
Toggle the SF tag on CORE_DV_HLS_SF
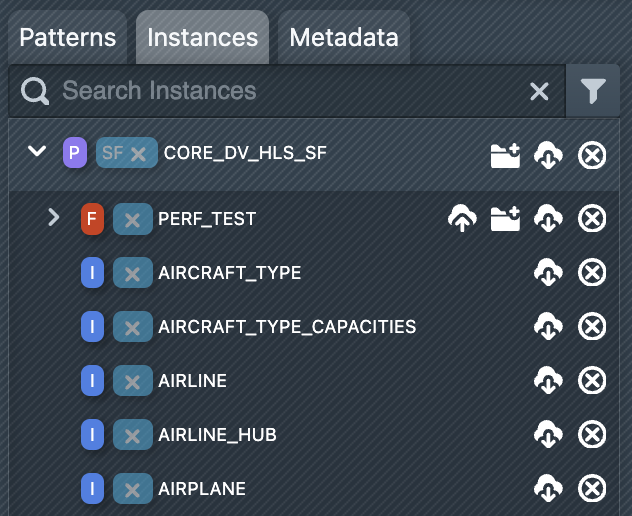127,153
